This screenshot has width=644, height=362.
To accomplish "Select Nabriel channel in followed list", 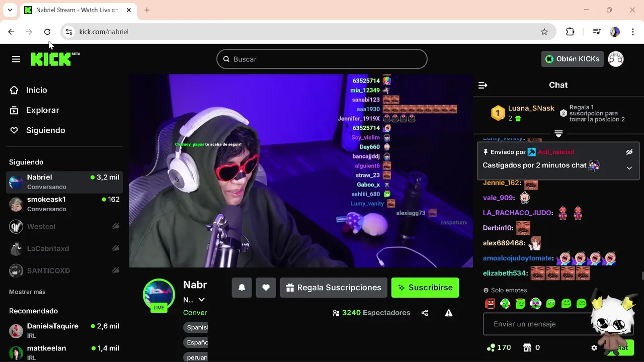I will click(x=64, y=182).
